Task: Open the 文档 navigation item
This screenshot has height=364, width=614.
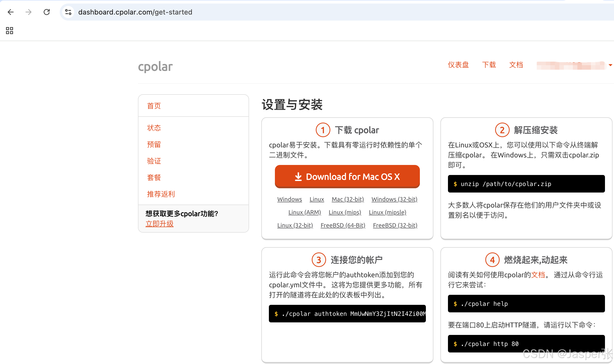Action: [516, 65]
